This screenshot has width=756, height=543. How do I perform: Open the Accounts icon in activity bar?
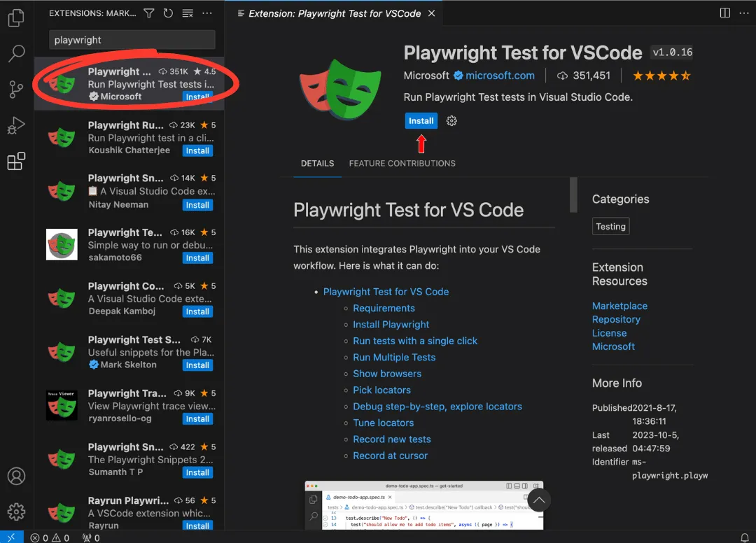[x=16, y=476]
